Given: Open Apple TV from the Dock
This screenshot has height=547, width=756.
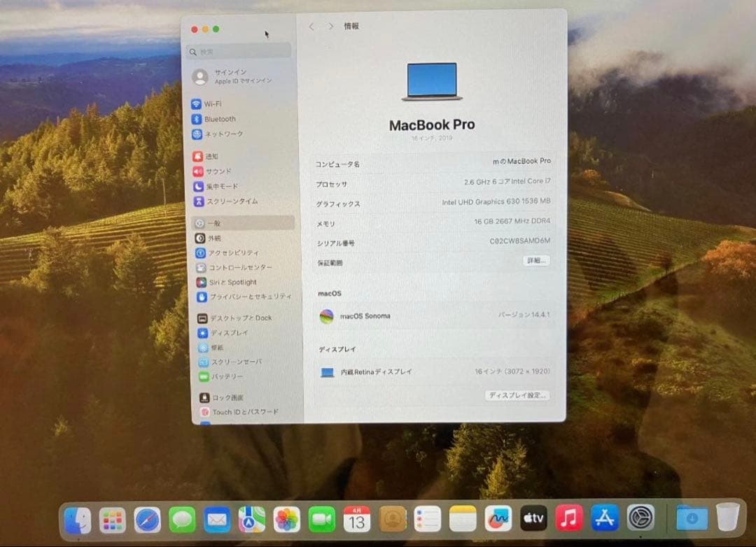Looking at the screenshot, I should tap(533, 518).
